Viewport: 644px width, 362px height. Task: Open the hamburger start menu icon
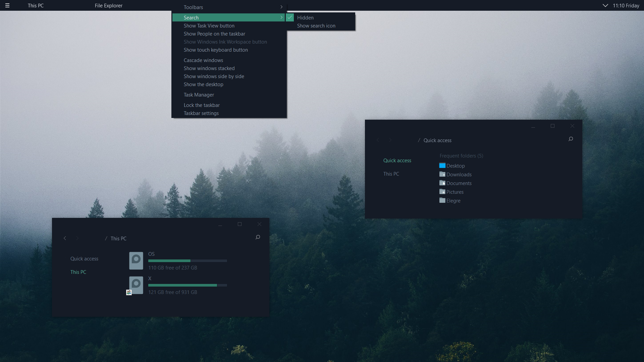click(7, 5)
